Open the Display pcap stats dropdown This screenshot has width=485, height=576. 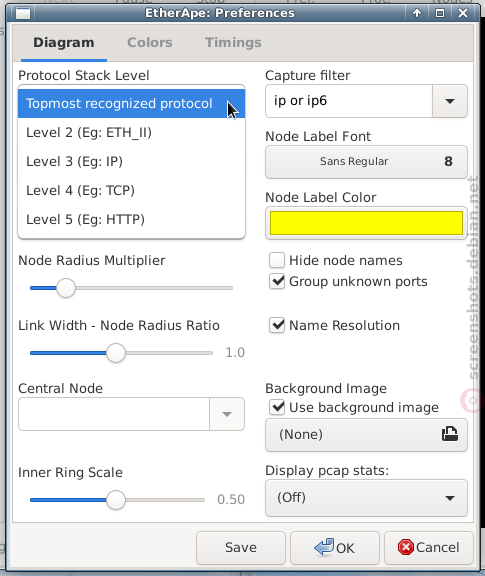click(x=366, y=498)
